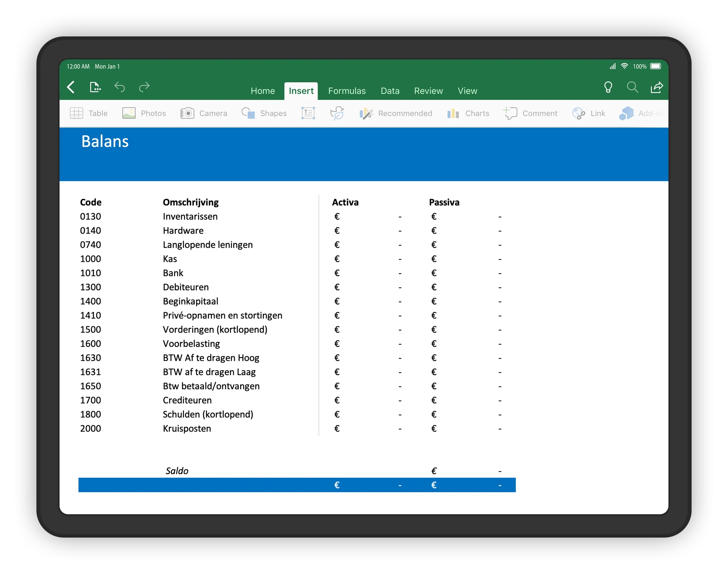Click the back arrow to exit workbook
The width and height of the screenshot is (728, 574).
71,87
